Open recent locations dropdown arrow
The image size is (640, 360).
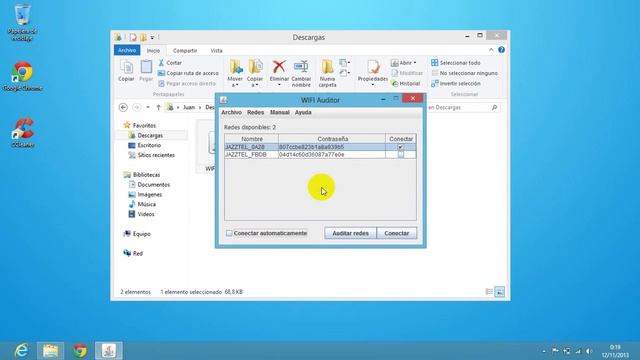pos(148,107)
